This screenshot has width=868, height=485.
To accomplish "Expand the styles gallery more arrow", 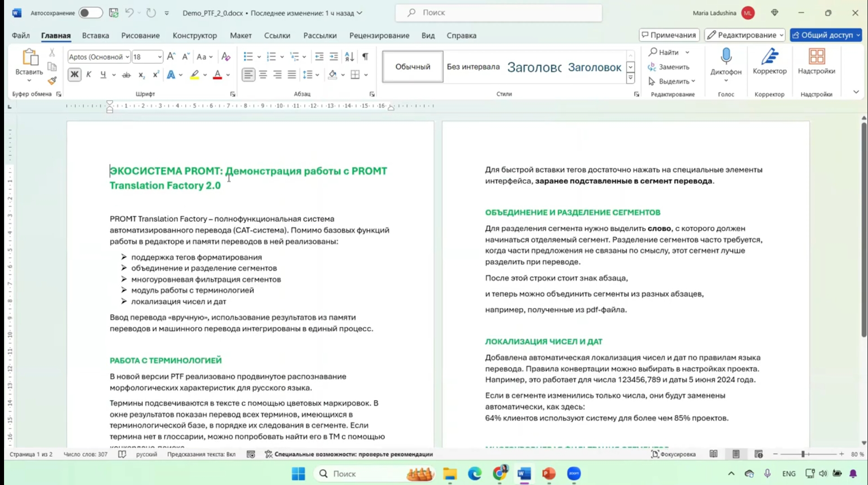I will click(630, 79).
